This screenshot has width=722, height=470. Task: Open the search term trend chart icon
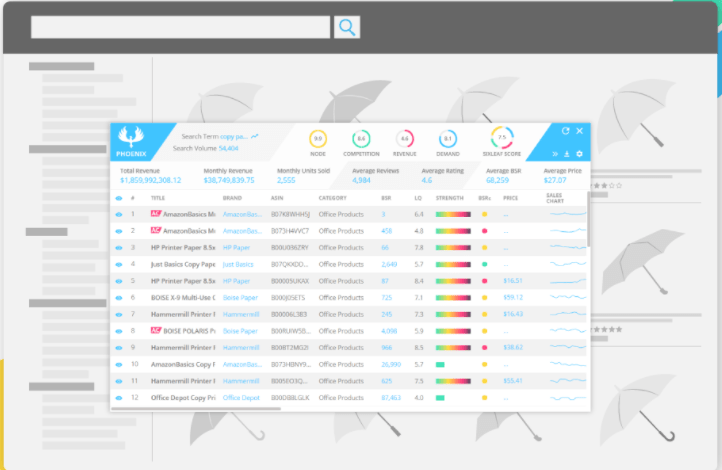(255, 136)
